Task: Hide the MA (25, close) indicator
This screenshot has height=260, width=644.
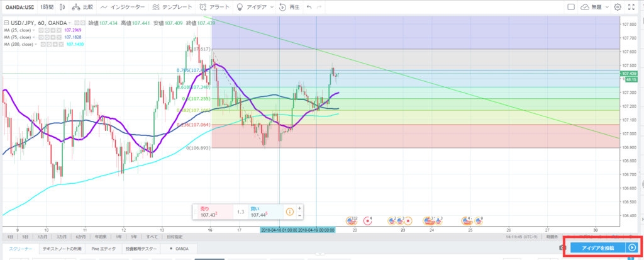Action: coord(41,30)
